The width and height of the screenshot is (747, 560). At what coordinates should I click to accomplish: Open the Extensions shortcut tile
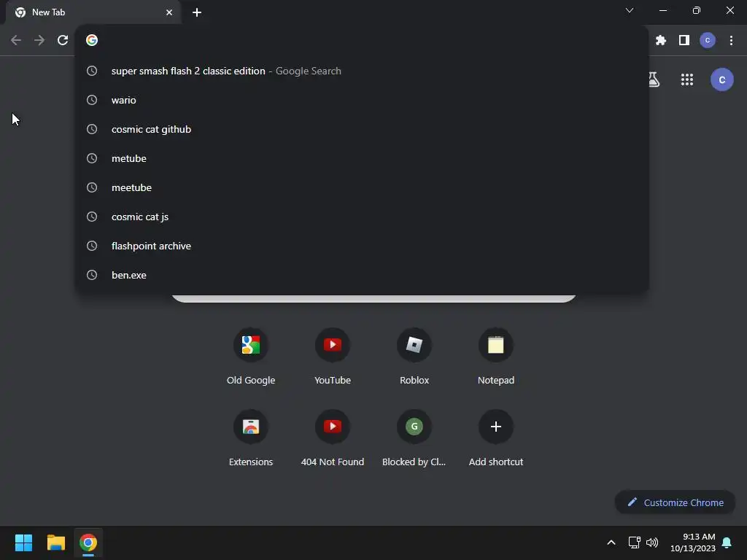pos(251,438)
